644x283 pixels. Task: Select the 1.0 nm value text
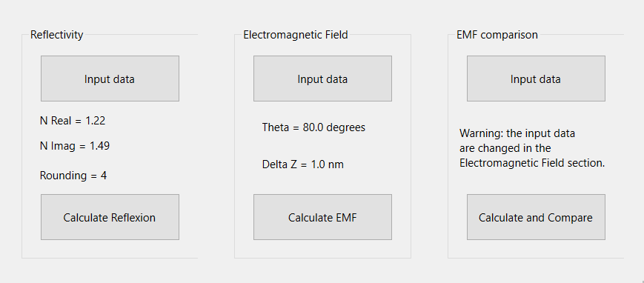[x=328, y=164]
